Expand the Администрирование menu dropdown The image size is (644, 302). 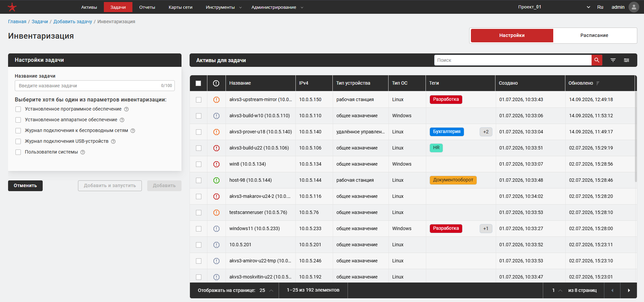[277, 7]
